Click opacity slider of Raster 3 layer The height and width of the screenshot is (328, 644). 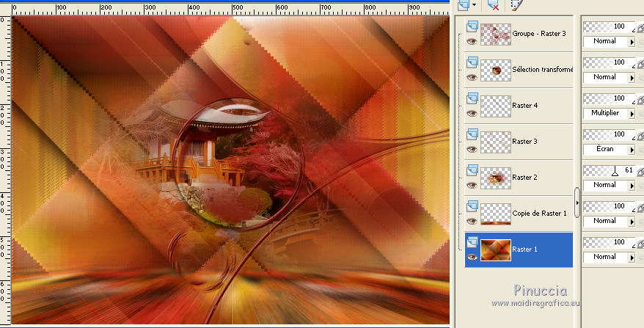click(609, 134)
